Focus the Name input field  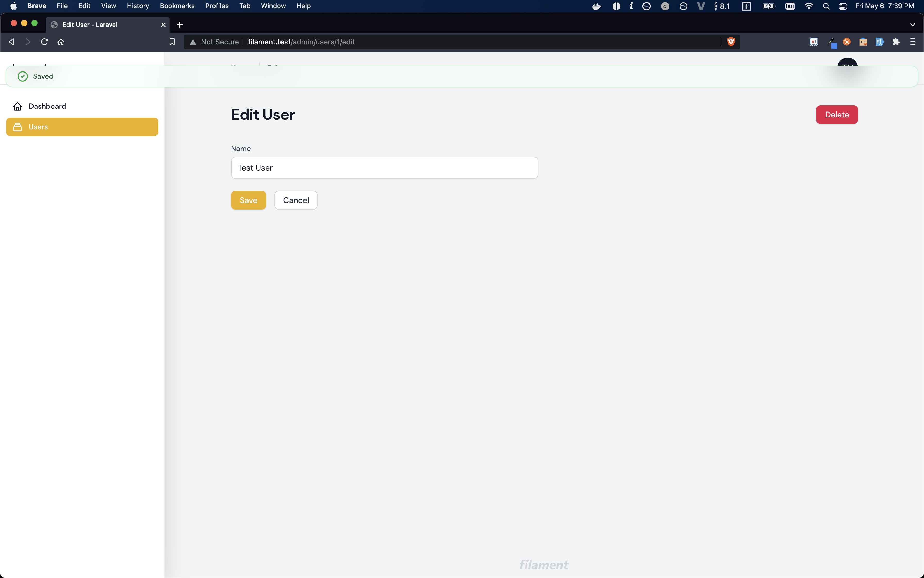pyautogui.click(x=384, y=168)
